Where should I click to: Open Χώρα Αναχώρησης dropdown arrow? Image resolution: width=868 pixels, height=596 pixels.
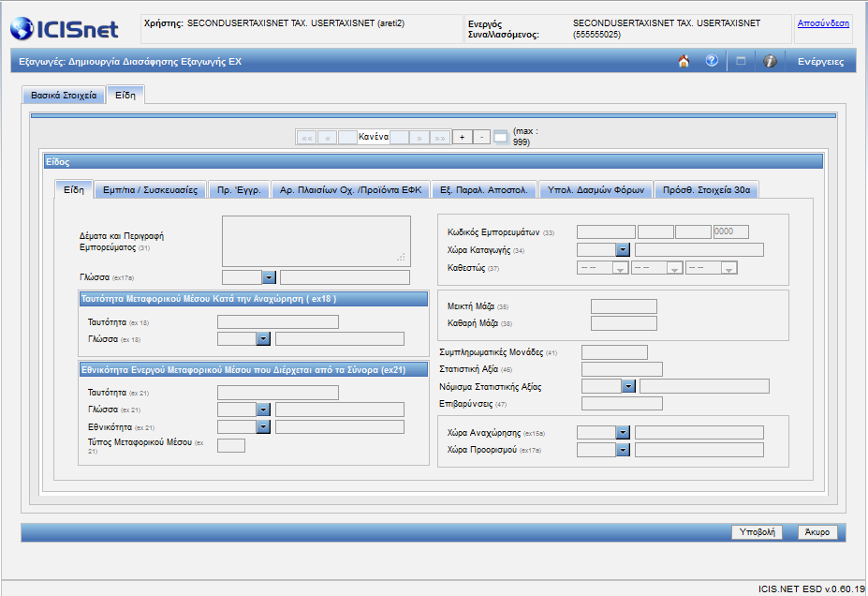[x=623, y=433]
